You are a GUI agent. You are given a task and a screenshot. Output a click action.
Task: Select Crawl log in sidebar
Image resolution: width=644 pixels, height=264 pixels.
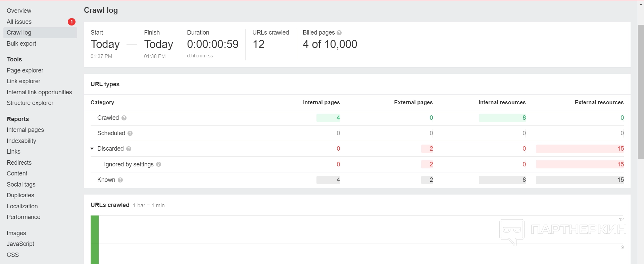tap(19, 33)
